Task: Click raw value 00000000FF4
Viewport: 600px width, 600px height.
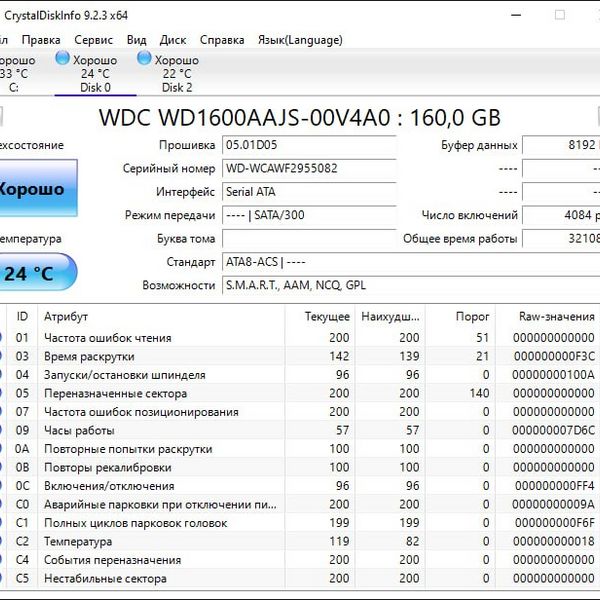Action: coord(555,486)
